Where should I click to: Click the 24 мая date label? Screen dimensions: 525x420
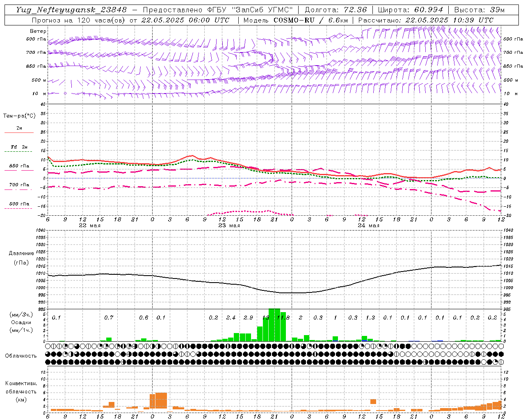click(369, 226)
